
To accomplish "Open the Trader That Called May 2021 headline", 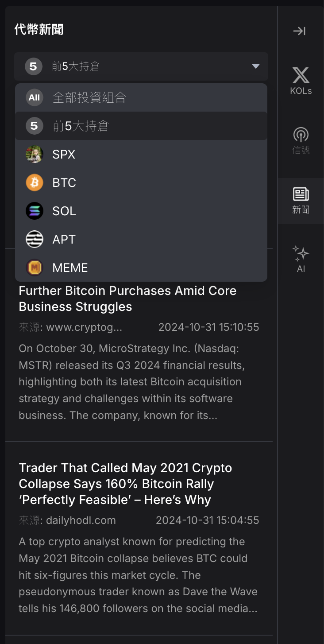I will coord(125,484).
